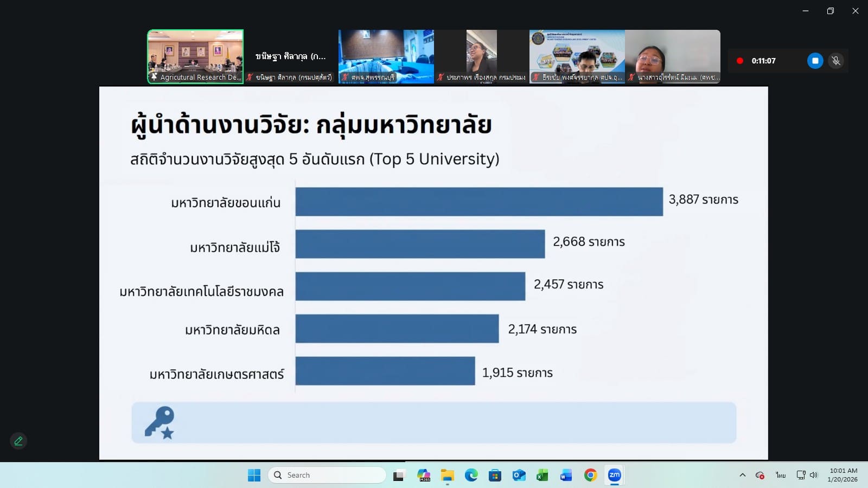Click the red recording indicator dot
This screenshot has width=868, height=488.
(739, 61)
